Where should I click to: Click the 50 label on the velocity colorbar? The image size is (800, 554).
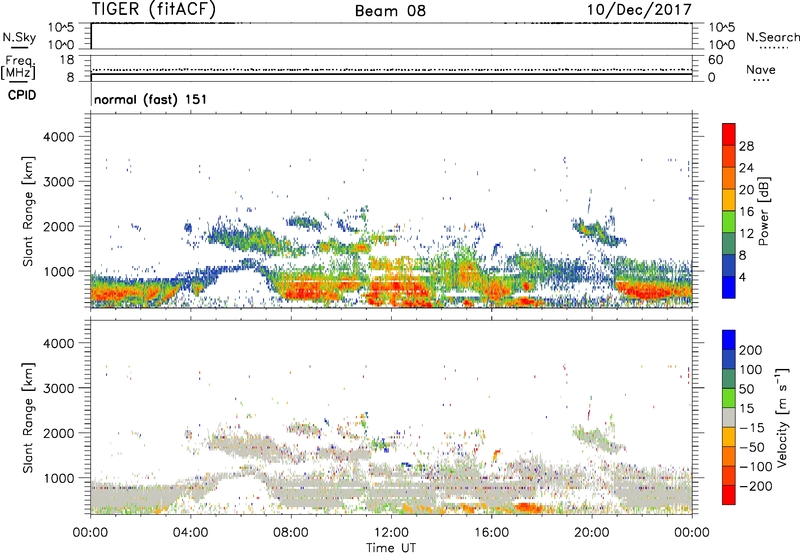746,389
